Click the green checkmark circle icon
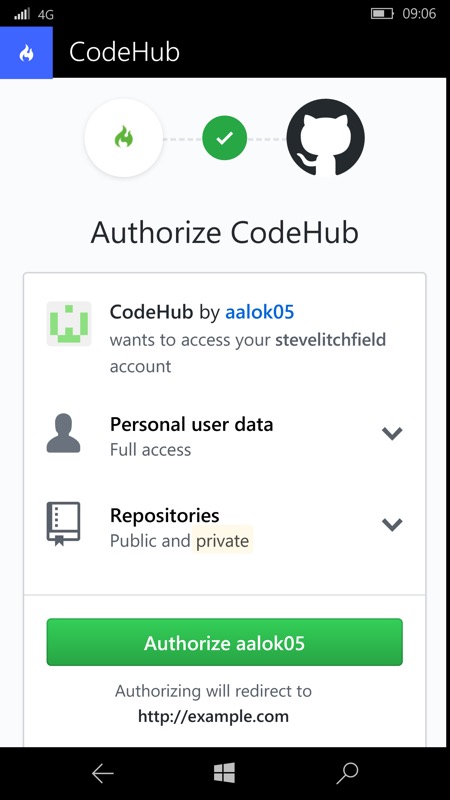 click(x=224, y=138)
